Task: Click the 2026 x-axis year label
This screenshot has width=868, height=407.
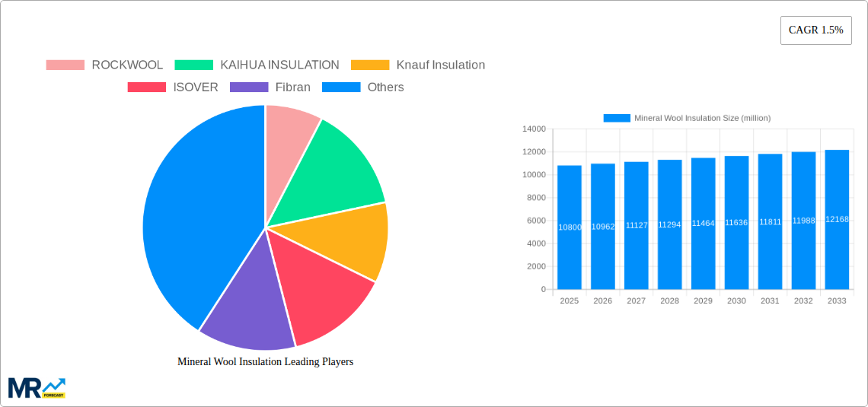Action: pos(603,300)
